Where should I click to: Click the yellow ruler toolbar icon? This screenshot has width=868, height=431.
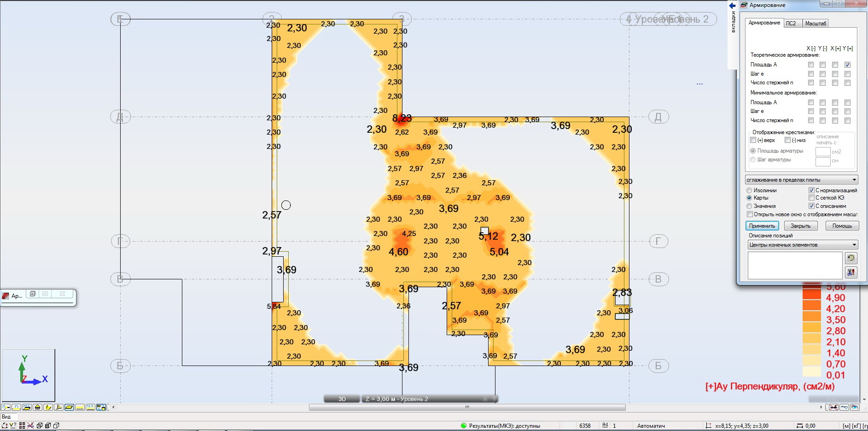tap(80, 407)
